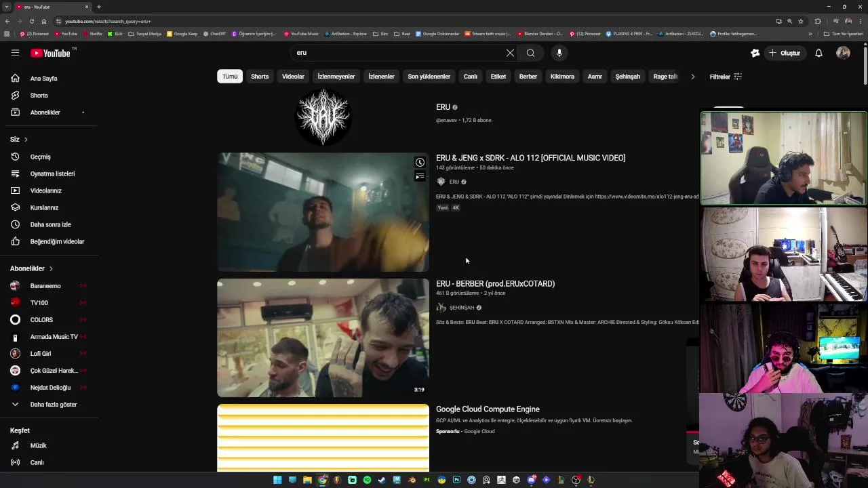Click the Oluştur create button
868x488 pixels.
pos(785,53)
